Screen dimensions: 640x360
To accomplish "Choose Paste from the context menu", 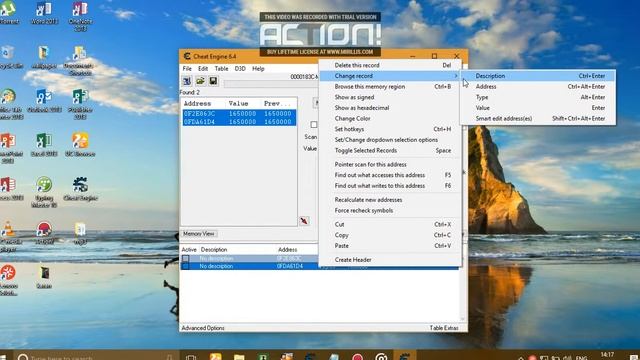I will click(390, 246).
